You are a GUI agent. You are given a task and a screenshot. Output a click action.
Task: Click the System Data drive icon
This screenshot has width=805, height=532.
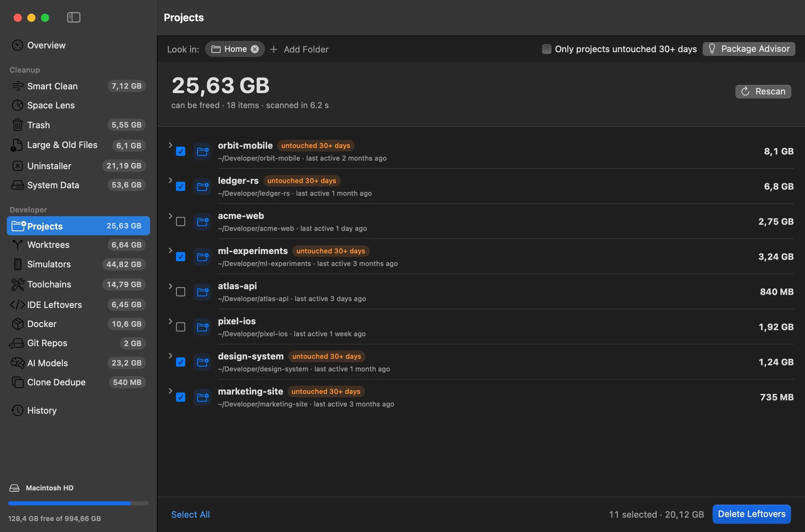(17, 185)
